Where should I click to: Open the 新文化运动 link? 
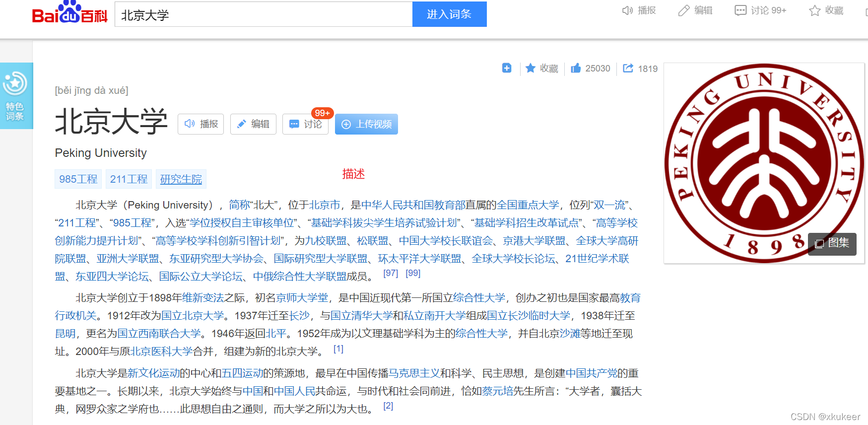153,373
